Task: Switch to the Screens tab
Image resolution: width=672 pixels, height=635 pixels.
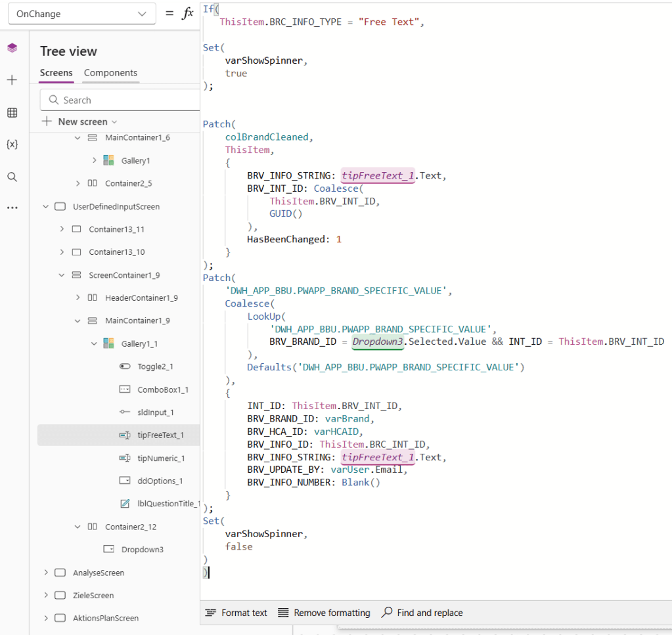Action: coord(56,73)
